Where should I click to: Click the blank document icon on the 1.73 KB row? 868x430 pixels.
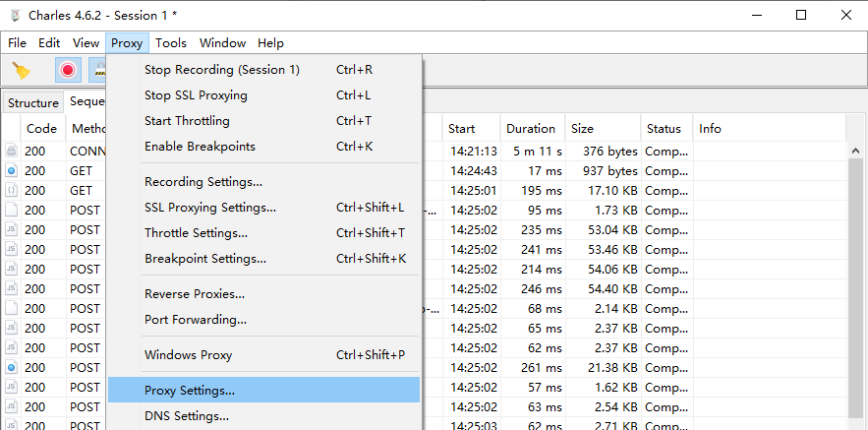point(11,210)
